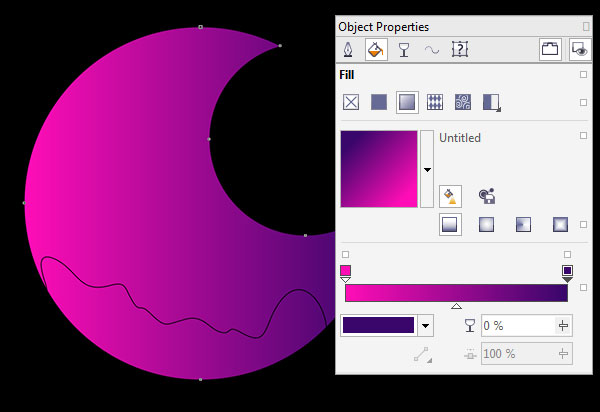The height and width of the screenshot is (412, 600).
Task: Click the scroll/tab mode briefcase icon
Action: 550,49
